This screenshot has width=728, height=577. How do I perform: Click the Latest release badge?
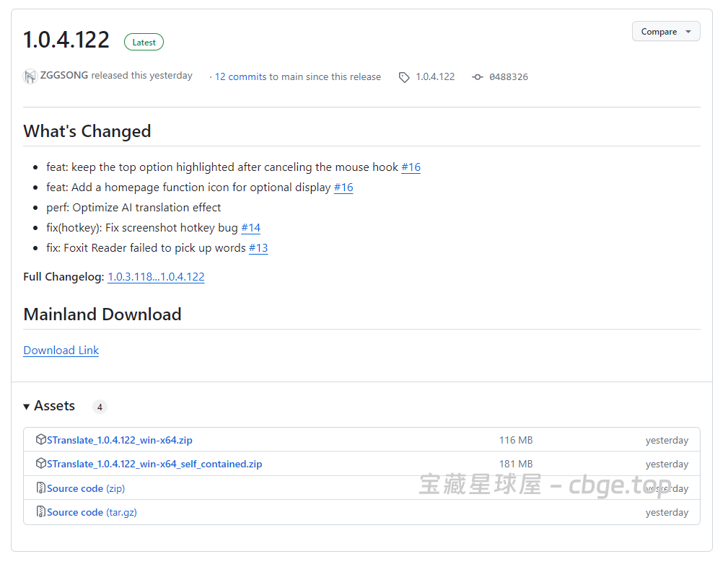click(x=143, y=42)
